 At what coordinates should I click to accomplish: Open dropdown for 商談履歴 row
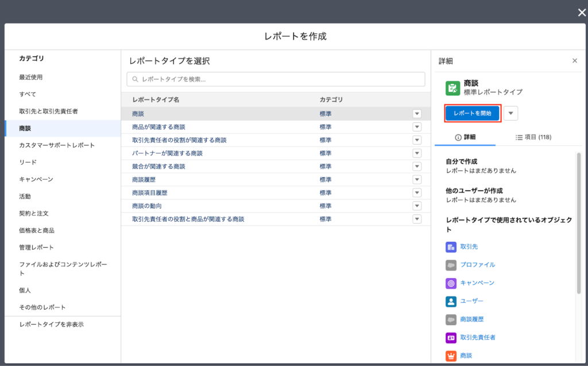coord(417,179)
